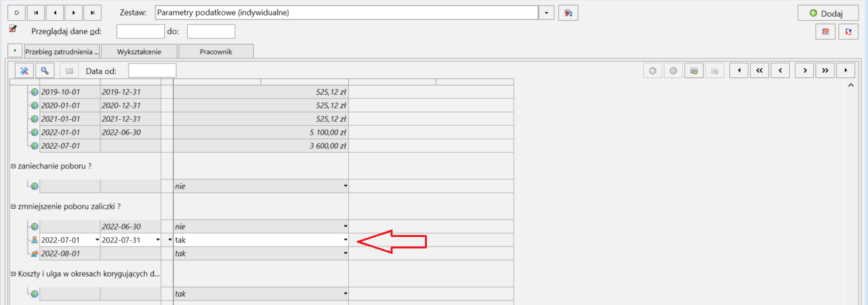Go to previous record in top navigation bar

coord(55,13)
